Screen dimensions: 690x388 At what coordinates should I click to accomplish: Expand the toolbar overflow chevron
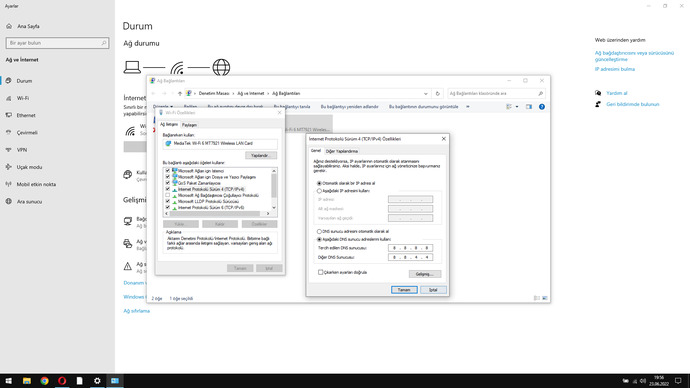click(468, 107)
